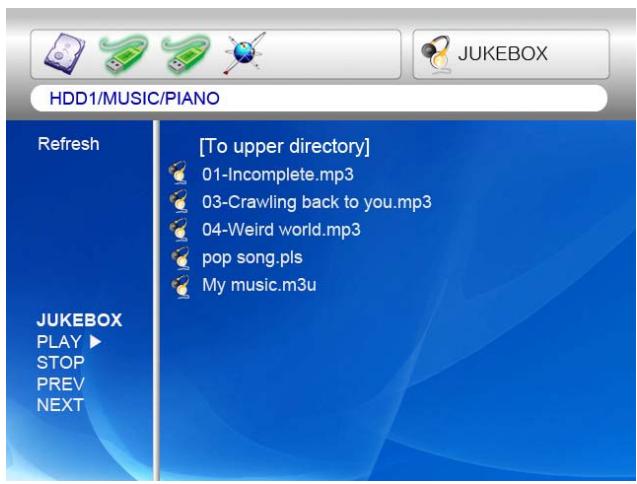Click the JUKEBOX heading in the left sidebar
Screen dimensions: 637x484
click(78, 321)
